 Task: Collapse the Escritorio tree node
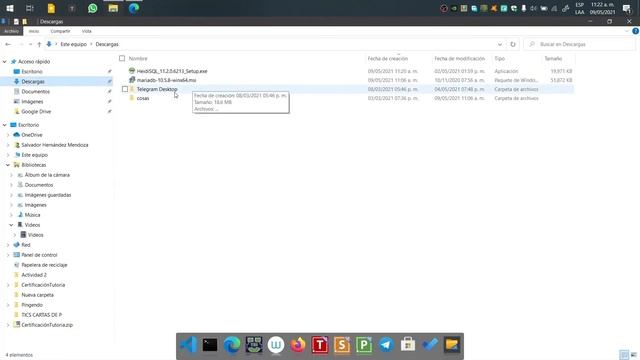click(5, 125)
